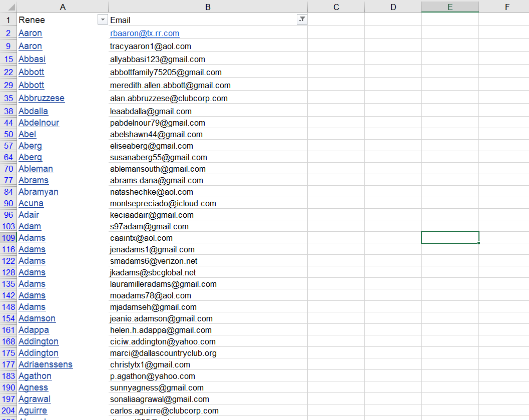This screenshot has width=529, height=420.
Task: Select the column A header
Action: (63, 7)
